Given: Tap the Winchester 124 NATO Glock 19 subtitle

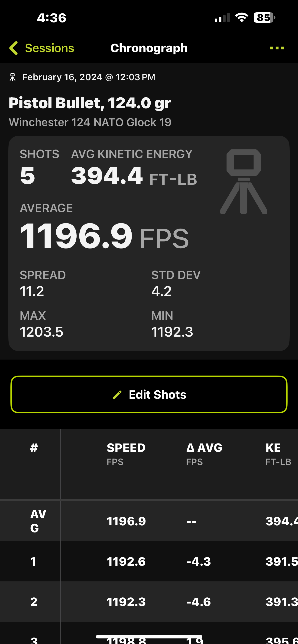Looking at the screenshot, I should tap(90, 122).
